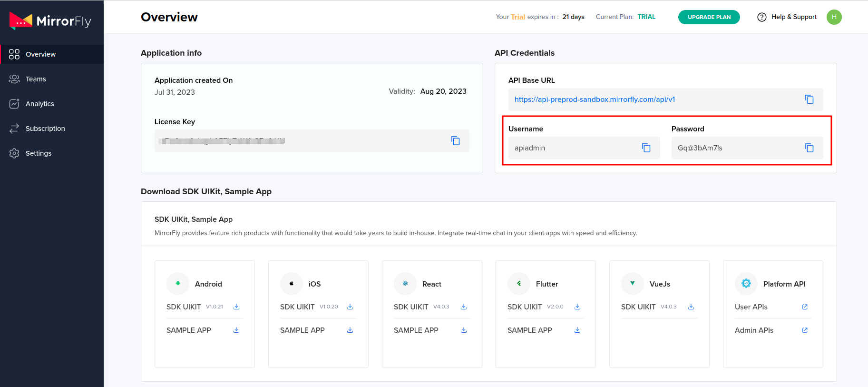The height and width of the screenshot is (387, 868).
Task: Open Admin APIs external link icon
Action: pyautogui.click(x=805, y=330)
